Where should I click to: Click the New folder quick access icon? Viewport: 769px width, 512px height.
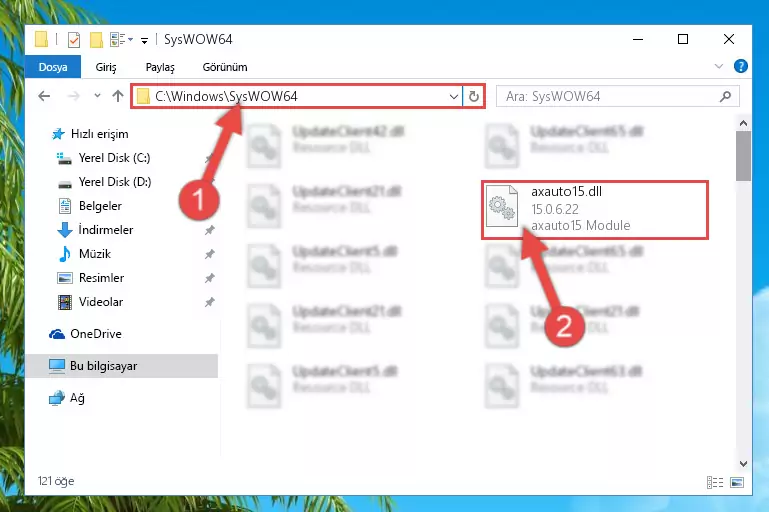click(x=96, y=39)
